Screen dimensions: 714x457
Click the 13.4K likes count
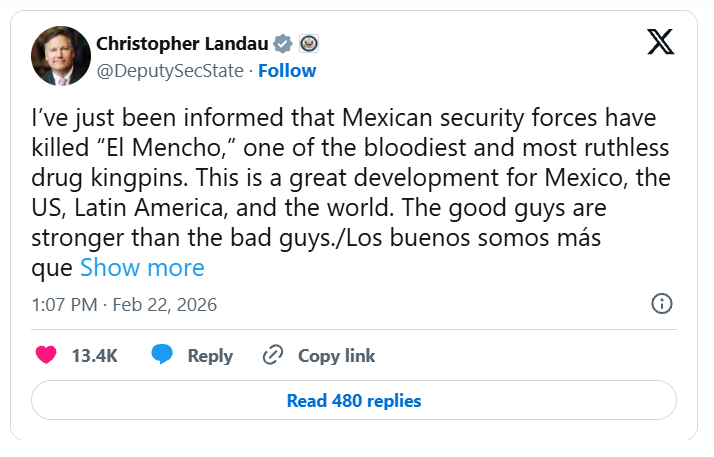(95, 356)
